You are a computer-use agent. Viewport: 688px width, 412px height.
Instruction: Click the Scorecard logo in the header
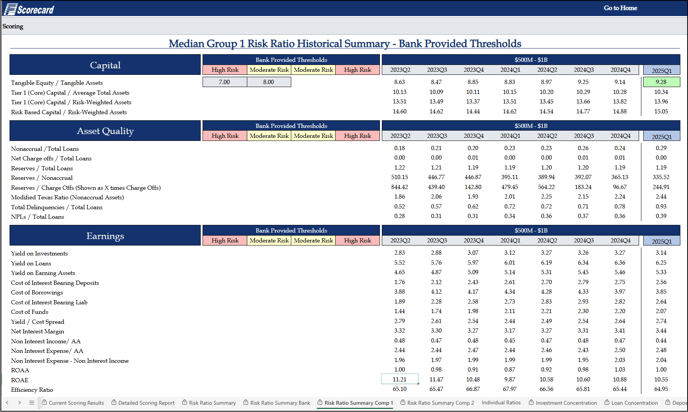[29, 9]
